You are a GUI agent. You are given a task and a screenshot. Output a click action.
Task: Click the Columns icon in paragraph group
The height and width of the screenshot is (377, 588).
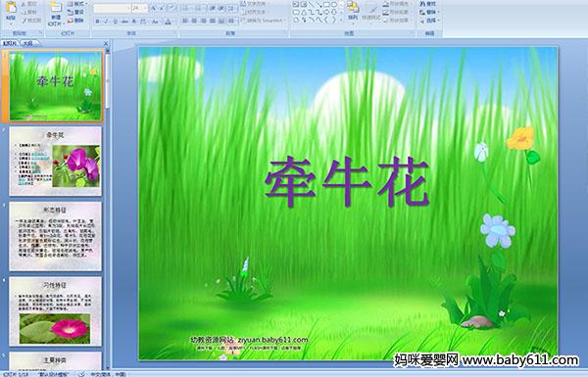pos(231,22)
